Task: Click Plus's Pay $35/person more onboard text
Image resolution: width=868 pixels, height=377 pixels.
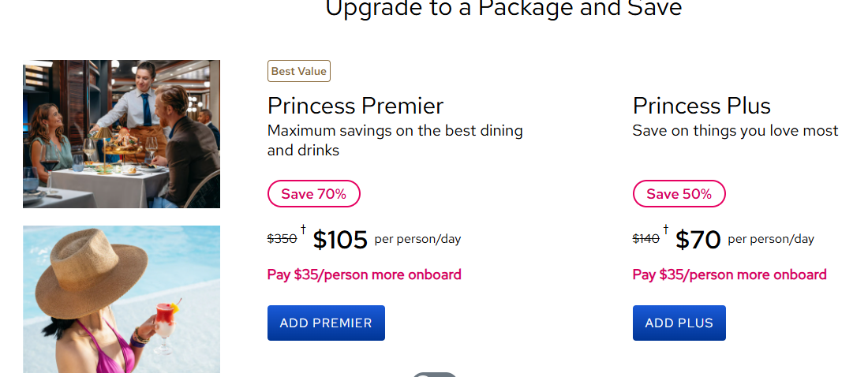Action: [729, 274]
